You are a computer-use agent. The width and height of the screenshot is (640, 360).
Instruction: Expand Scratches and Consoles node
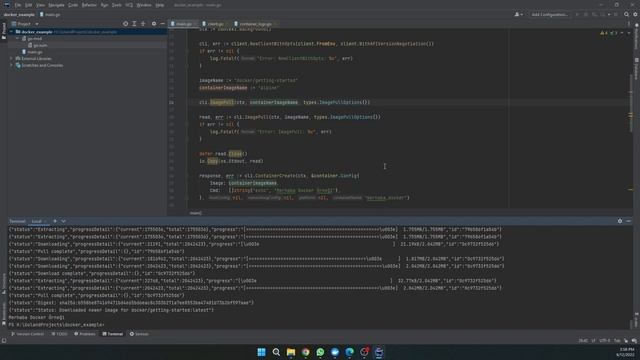point(11,65)
